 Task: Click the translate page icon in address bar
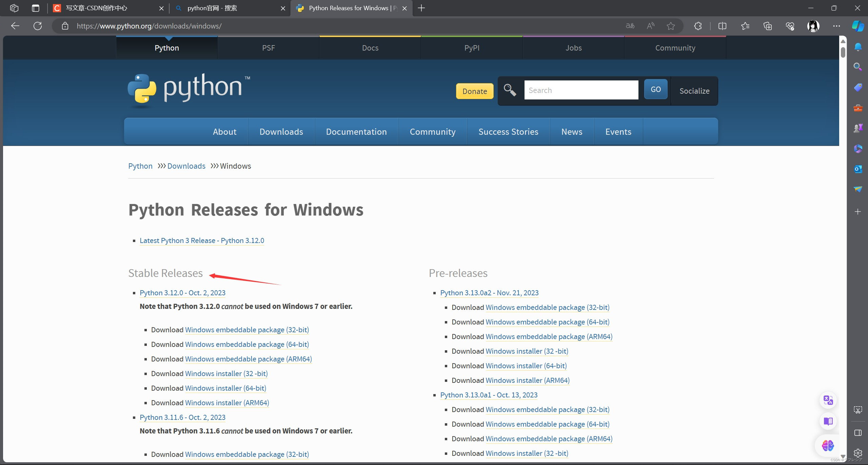coord(630,26)
